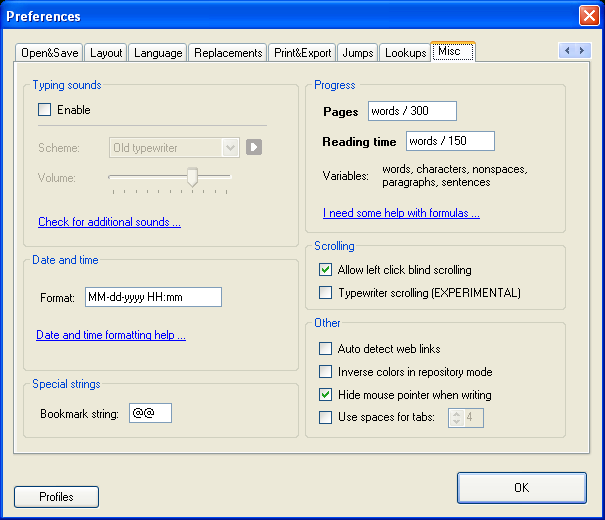Enable Use spaces for tabs
This screenshot has width=605, height=520.
coord(325,417)
